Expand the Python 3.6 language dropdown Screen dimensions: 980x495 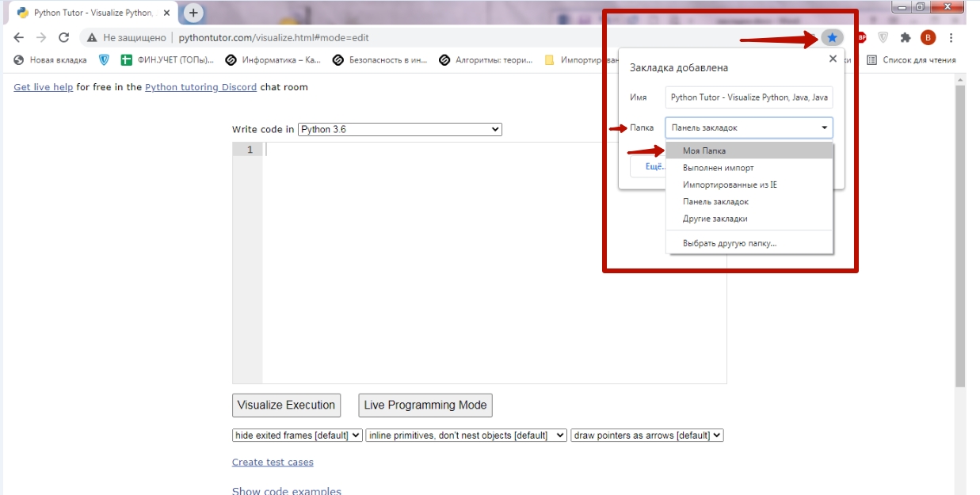click(400, 129)
